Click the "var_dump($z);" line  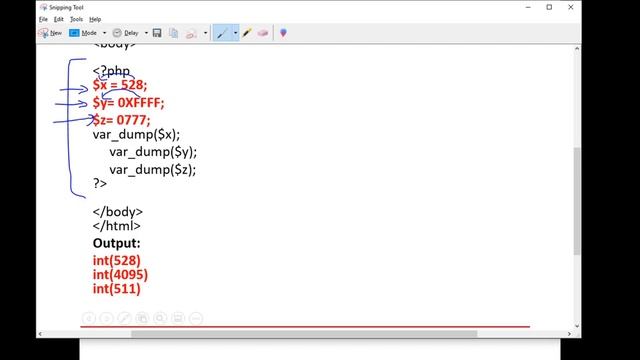[x=153, y=170]
